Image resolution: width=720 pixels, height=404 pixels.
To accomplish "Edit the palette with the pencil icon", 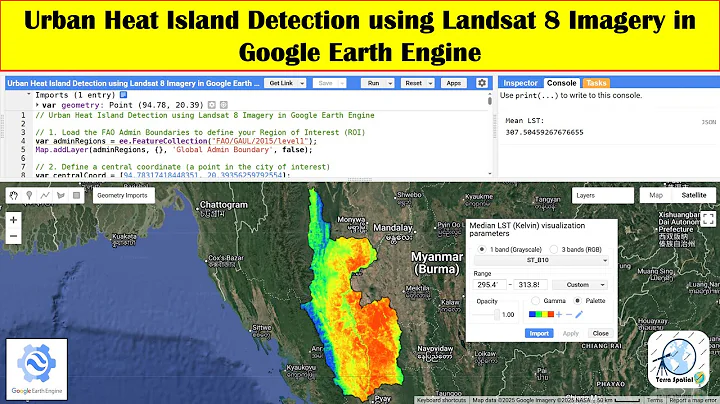I will 579,314.
